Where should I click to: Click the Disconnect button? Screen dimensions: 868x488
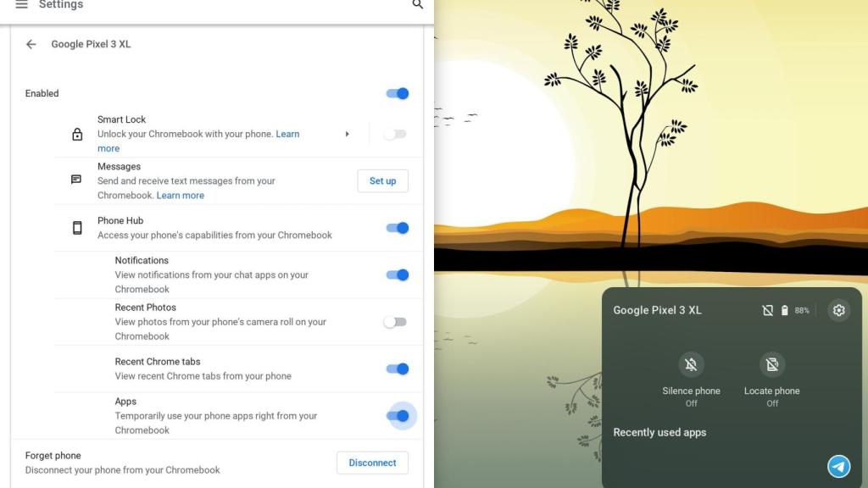pyautogui.click(x=373, y=463)
